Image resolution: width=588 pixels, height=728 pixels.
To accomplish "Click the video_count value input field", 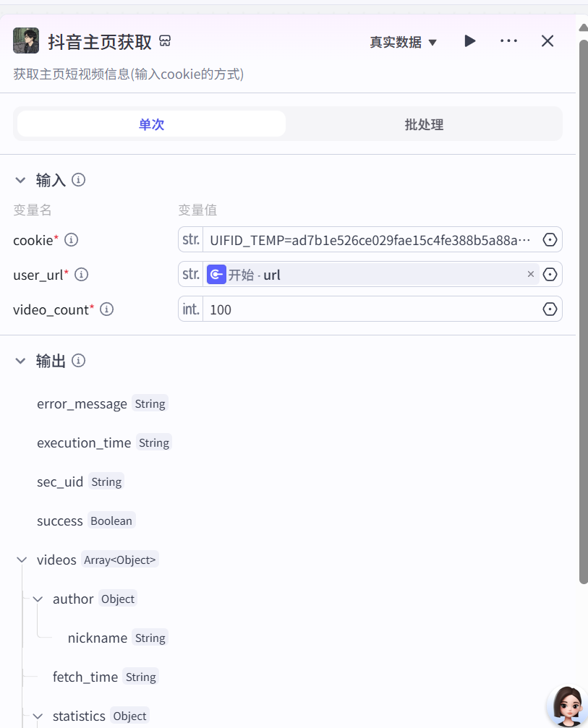I will (x=369, y=309).
